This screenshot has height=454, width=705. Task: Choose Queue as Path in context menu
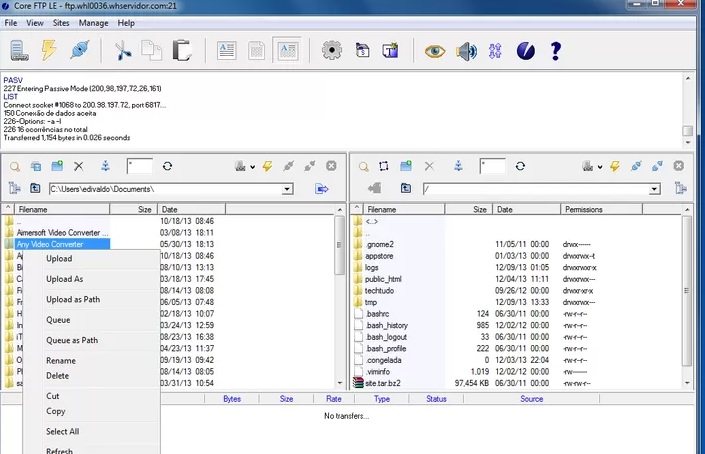[x=72, y=340]
